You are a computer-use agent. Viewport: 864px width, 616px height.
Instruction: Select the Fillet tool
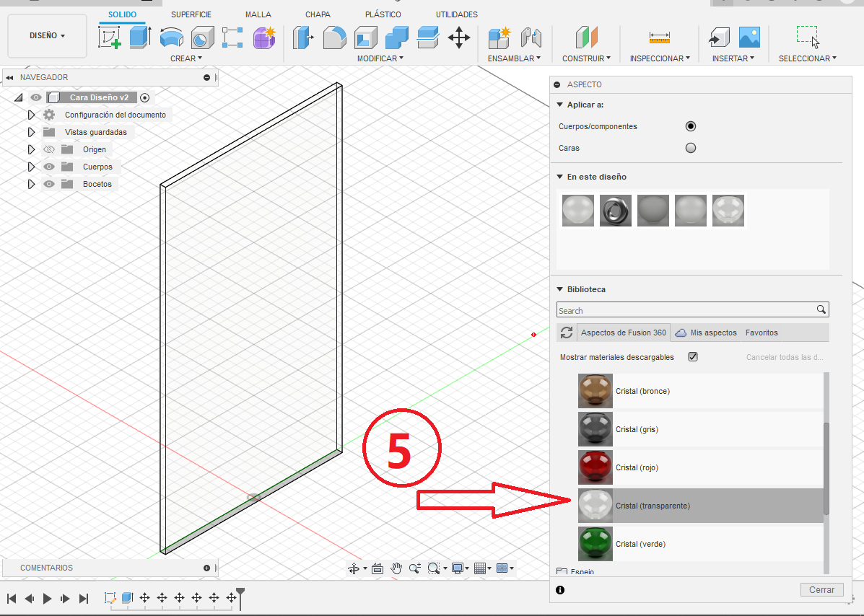click(334, 38)
